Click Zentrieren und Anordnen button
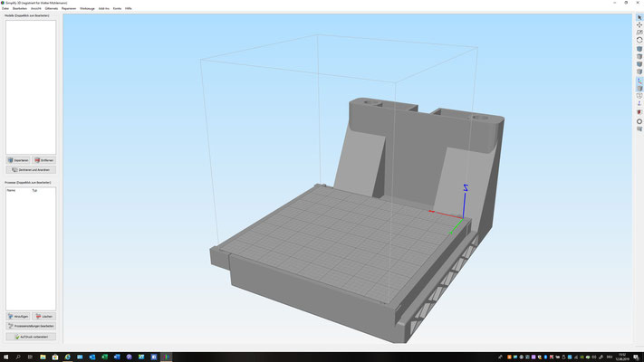Image resolution: width=644 pixels, height=362 pixels. [x=31, y=169]
